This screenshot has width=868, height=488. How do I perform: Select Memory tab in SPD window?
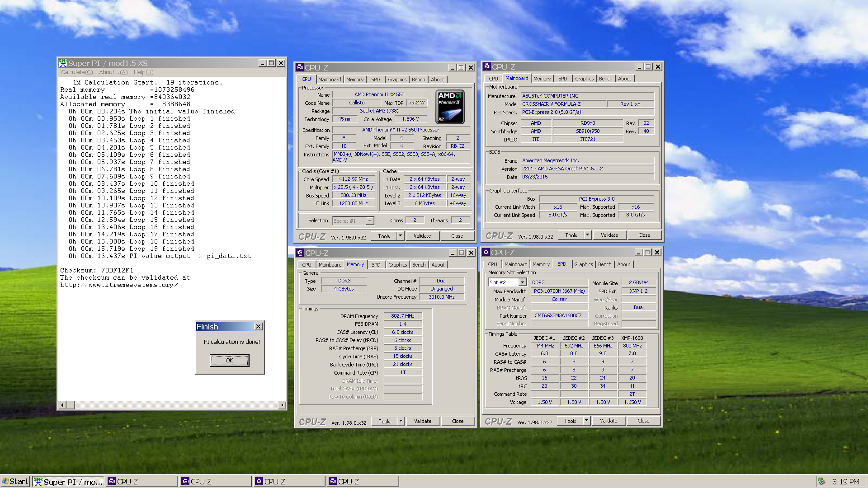pos(541,264)
